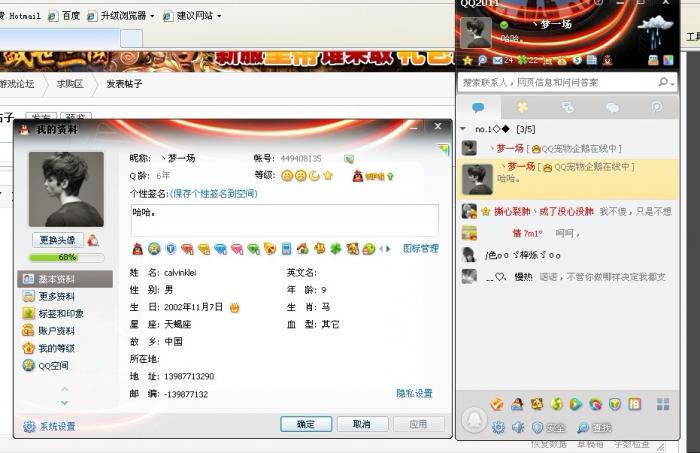Select contact 慢热 in friend list

567,277
